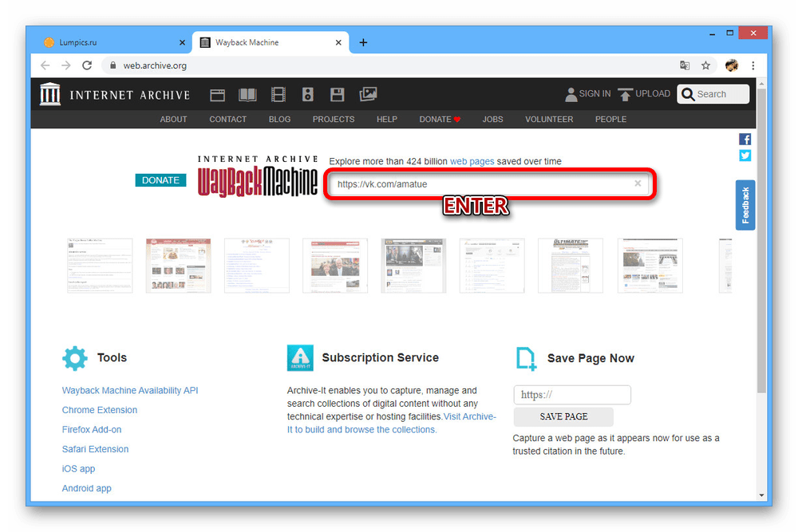Image resolution: width=798 pixels, height=532 pixels.
Task: Click the teal DONATE button
Action: (x=161, y=180)
